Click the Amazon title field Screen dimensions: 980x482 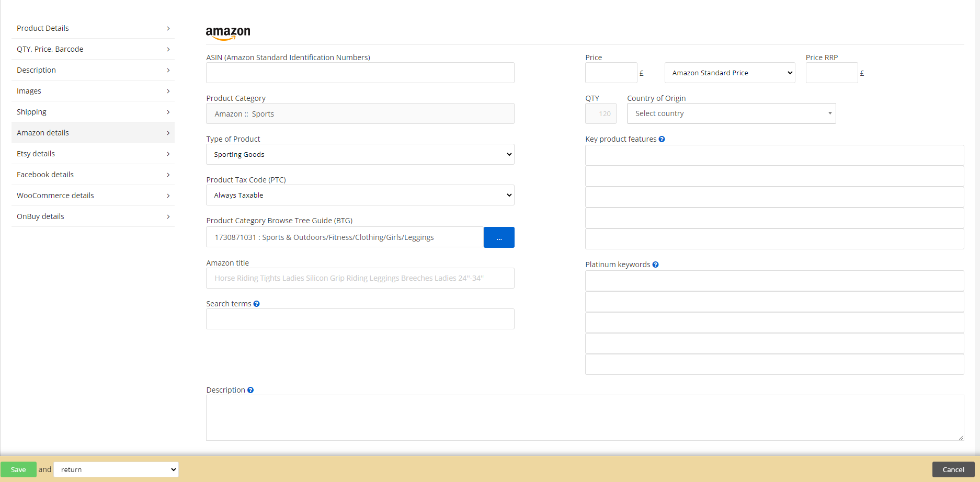(x=360, y=278)
